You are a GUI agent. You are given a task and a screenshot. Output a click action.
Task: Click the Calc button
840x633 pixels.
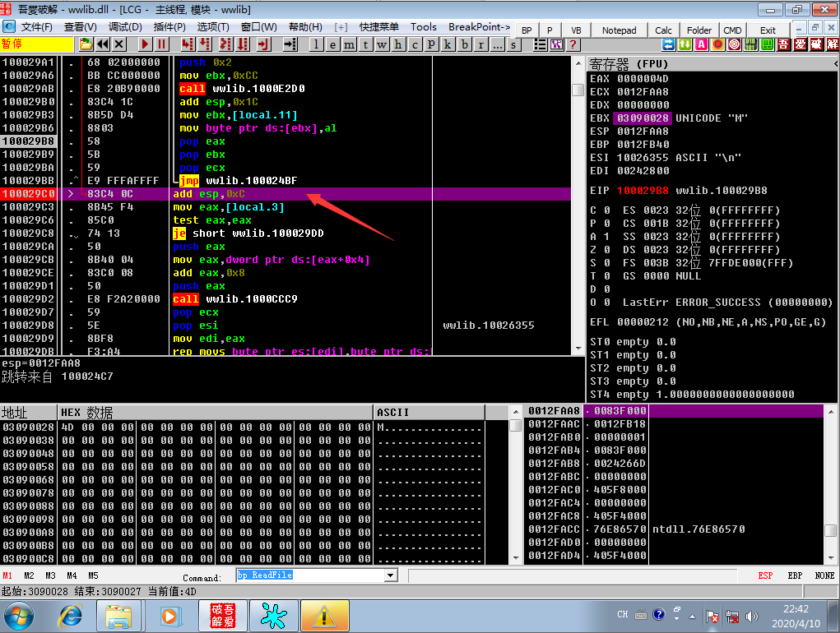pyautogui.click(x=663, y=30)
